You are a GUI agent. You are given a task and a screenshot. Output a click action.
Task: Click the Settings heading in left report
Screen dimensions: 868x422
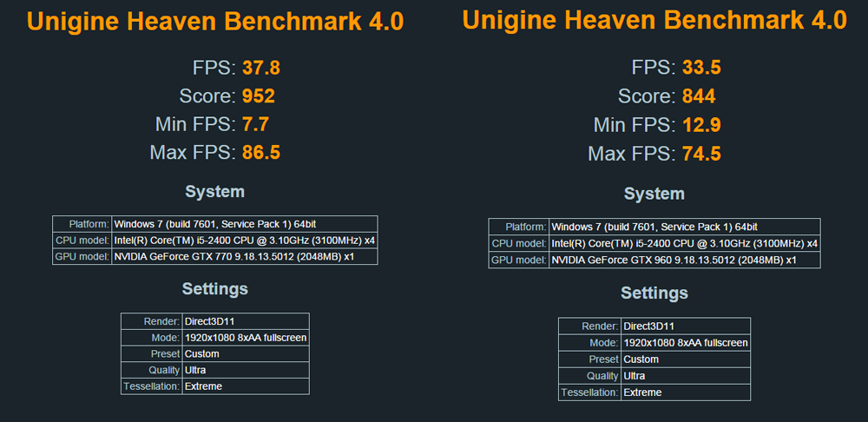point(214,289)
